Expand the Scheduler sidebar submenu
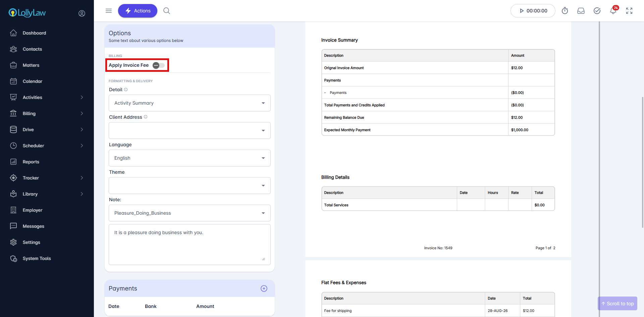This screenshot has height=317, width=644. coord(82,146)
